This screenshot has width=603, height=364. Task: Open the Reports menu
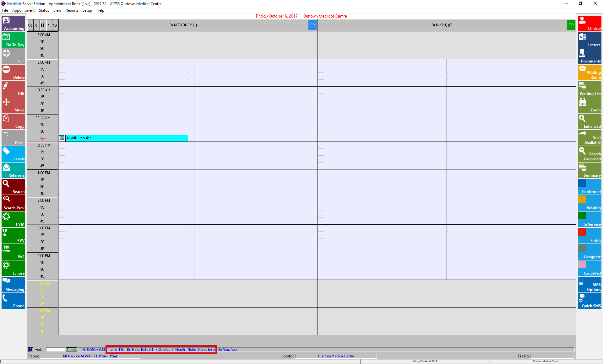tap(72, 10)
